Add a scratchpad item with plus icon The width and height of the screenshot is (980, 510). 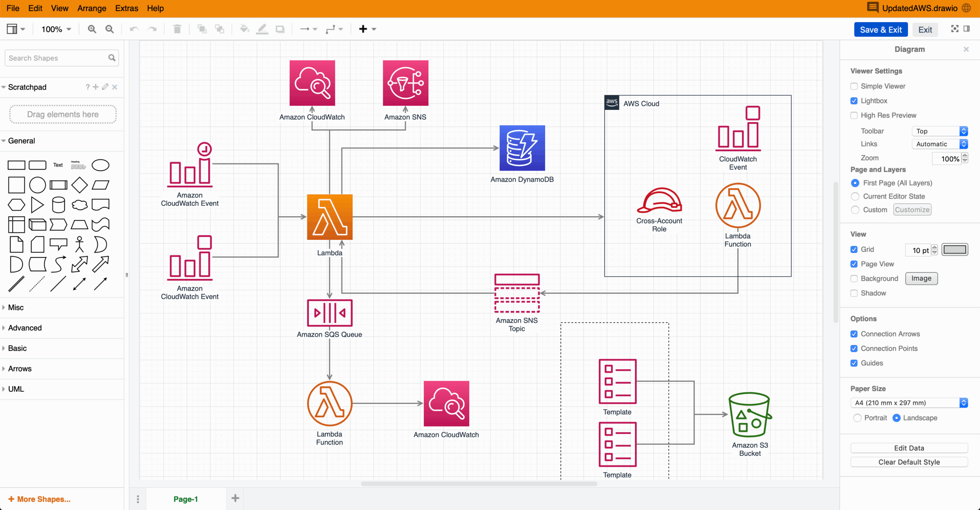96,87
